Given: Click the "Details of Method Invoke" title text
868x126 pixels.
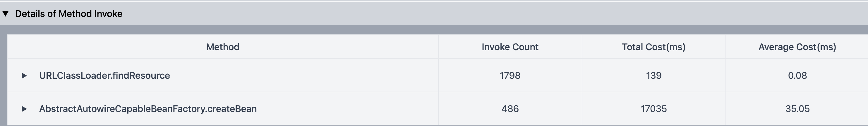Looking at the screenshot, I should pos(68,14).
